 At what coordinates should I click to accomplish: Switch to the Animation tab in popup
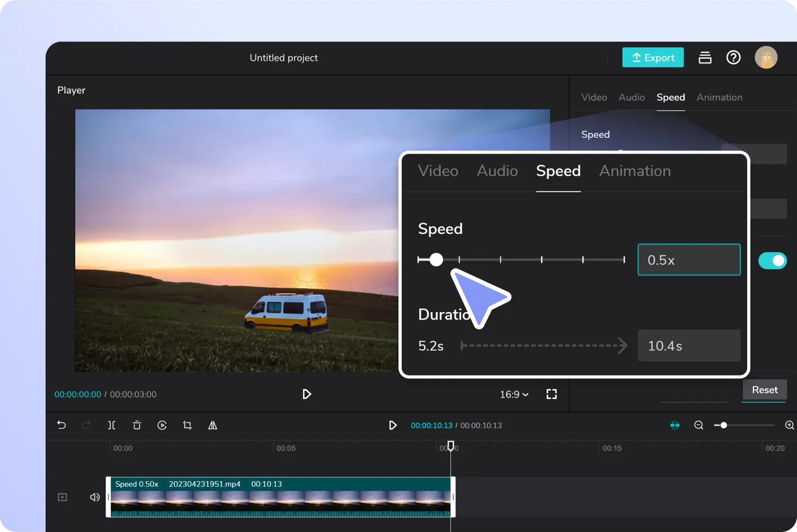tap(635, 171)
